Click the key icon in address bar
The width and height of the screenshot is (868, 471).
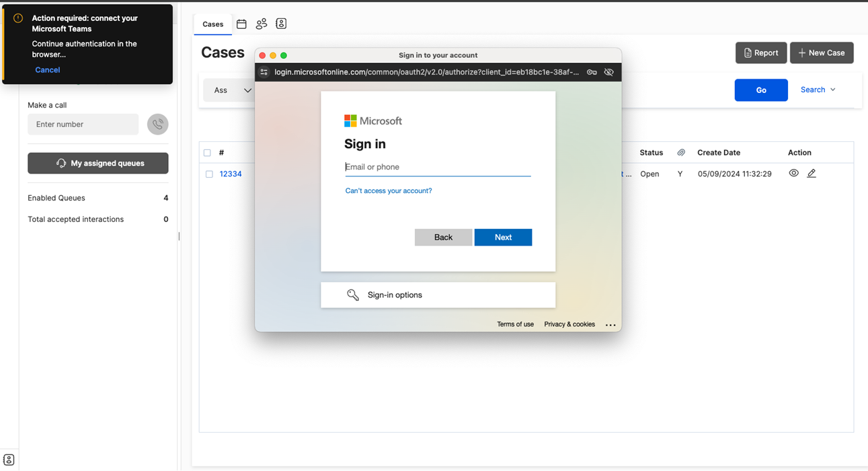(592, 72)
